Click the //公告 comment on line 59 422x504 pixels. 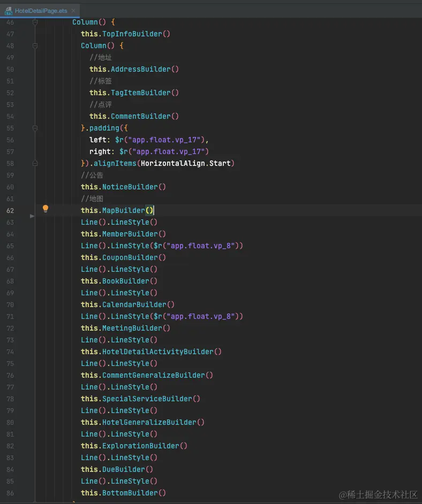(x=92, y=175)
